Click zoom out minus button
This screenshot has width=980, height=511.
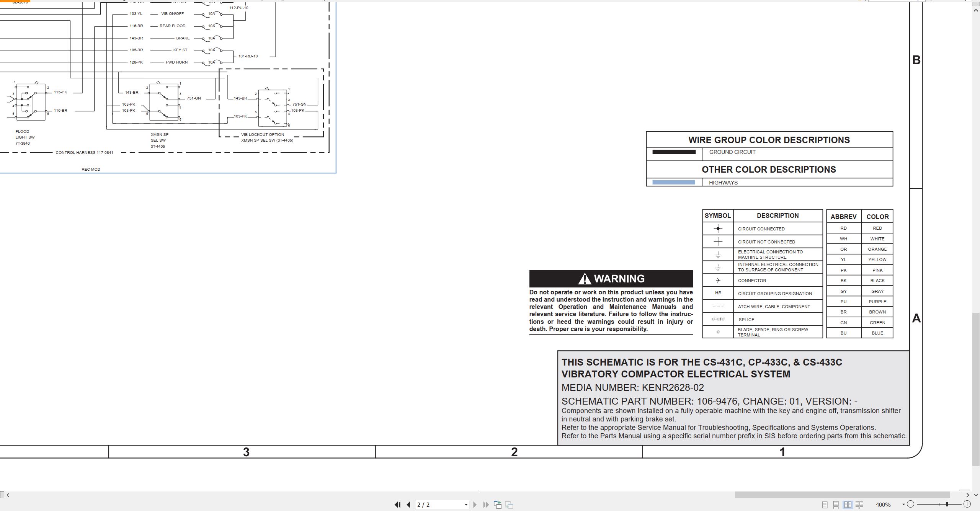(x=911, y=504)
